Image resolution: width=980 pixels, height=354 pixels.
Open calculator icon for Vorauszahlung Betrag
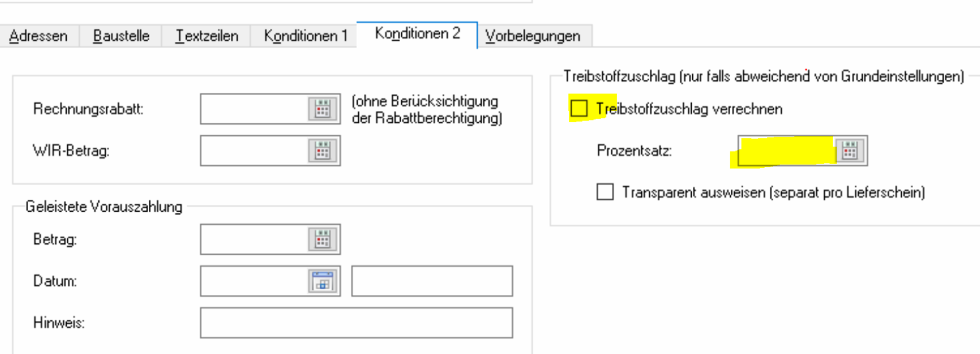tap(323, 239)
